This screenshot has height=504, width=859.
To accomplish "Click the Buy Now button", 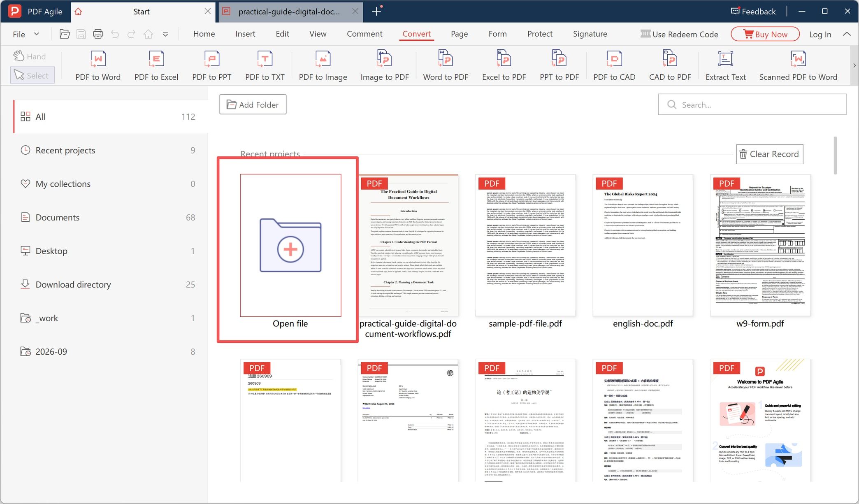I will (x=765, y=34).
